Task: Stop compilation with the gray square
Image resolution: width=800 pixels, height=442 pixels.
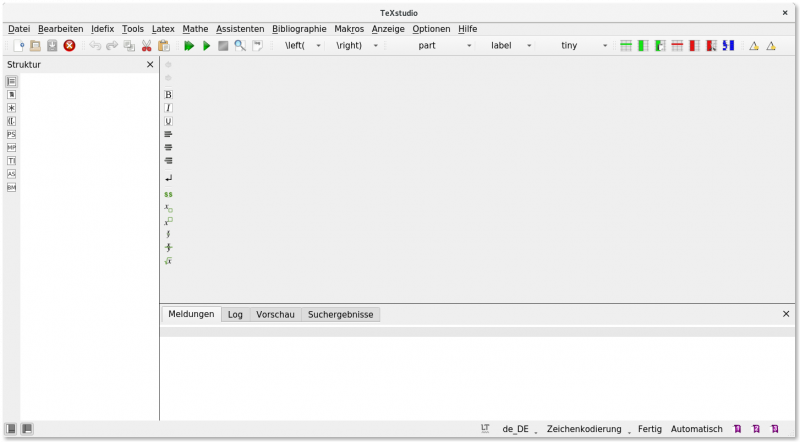Action: (223, 46)
